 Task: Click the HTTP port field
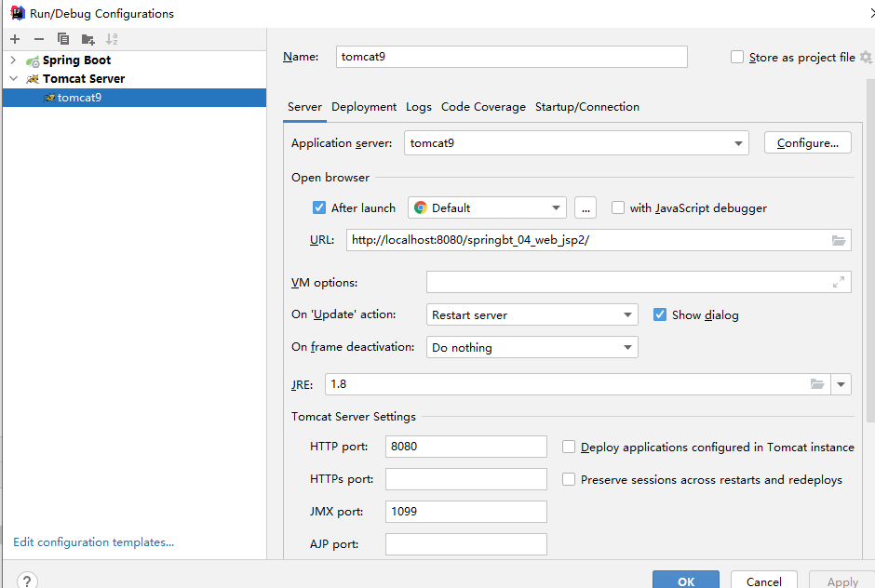[466, 447]
